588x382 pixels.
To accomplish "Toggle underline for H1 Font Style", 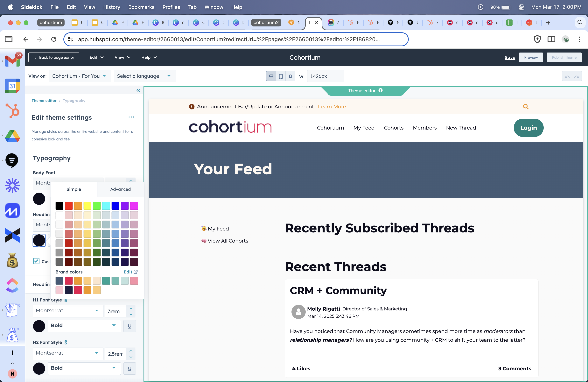I will pyautogui.click(x=129, y=326).
